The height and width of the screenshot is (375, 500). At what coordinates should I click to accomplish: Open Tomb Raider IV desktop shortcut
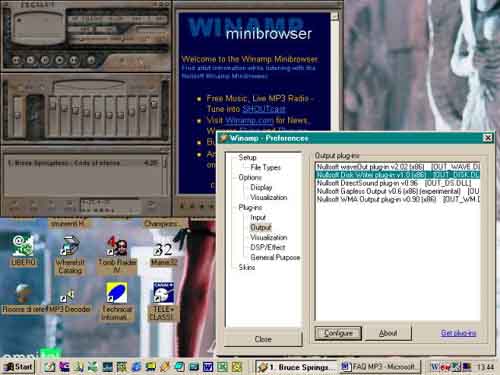click(x=117, y=255)
